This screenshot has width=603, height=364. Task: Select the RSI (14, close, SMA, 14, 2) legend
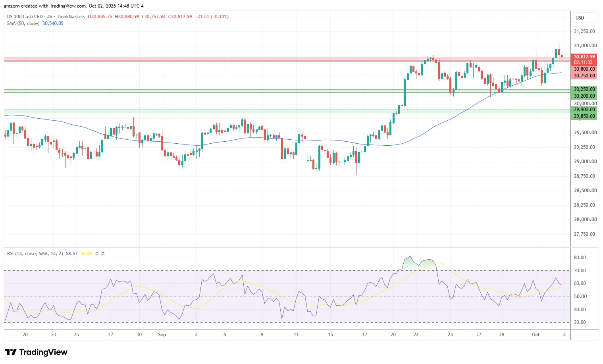[35, 254]
